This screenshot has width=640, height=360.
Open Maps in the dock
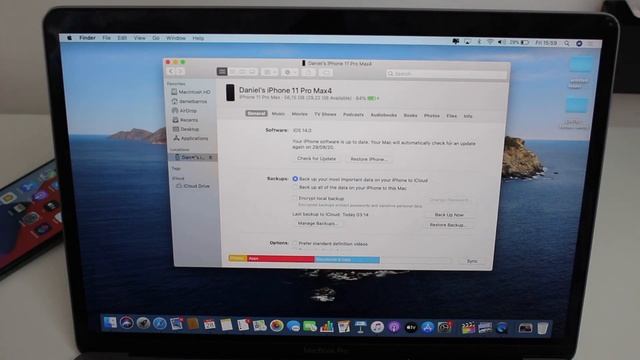coord(260,325)
